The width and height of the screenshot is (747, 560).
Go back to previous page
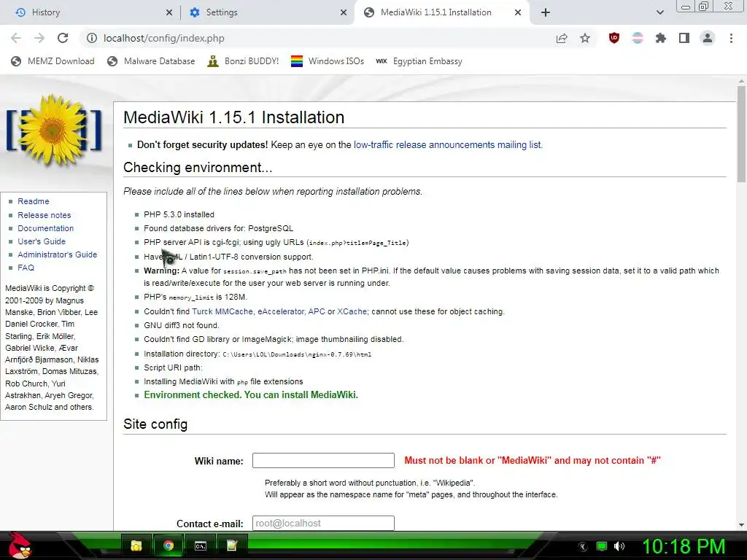(x=16, y=38)
